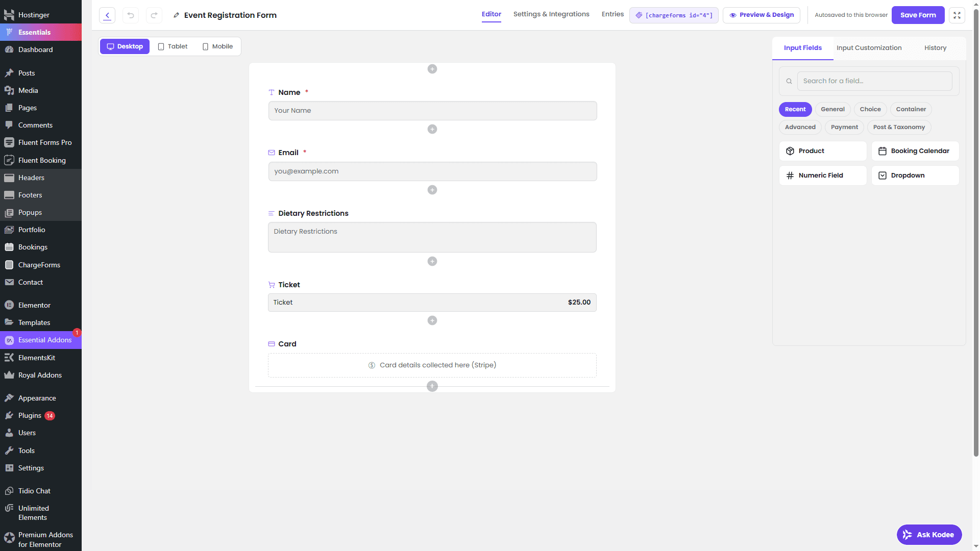Click the Dietary Restrictions text area
Image resolution: width=980 pixels, height=551 pixels.
(x=432, y=237)
